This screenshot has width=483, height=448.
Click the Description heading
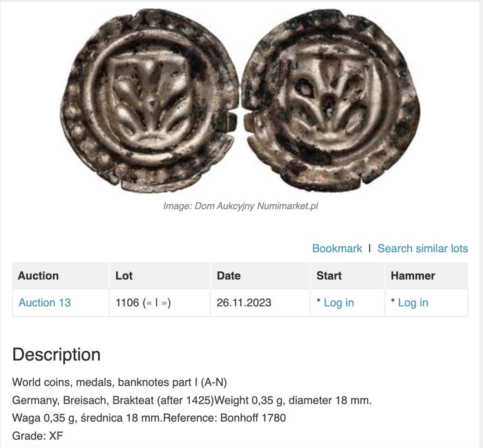coord(56,355)
